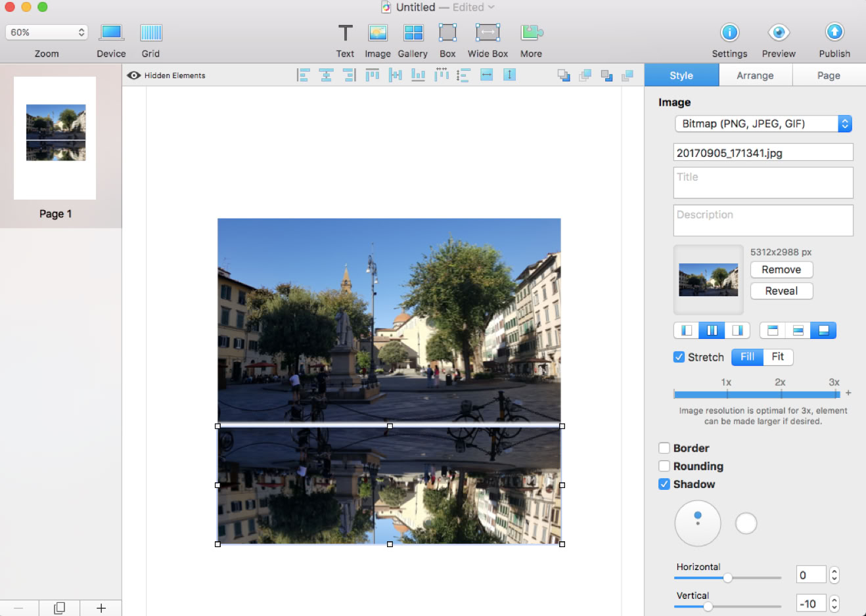This screenshot has width=866, height=616.
Task: Enable the Border checkbox
Action: click(664, 448)
